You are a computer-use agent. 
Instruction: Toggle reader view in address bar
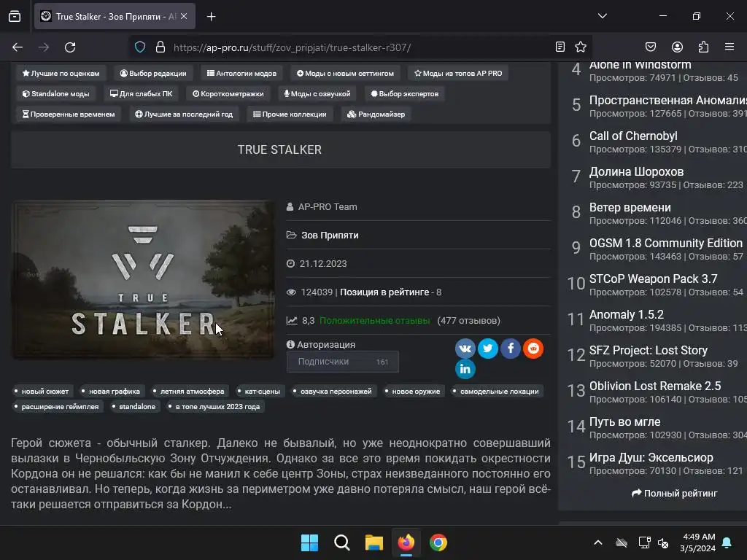click(560, 47)
